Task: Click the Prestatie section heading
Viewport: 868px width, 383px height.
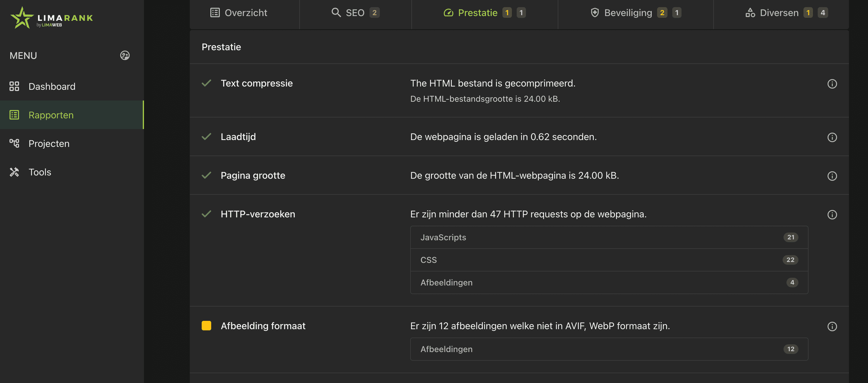Action: (x=221, y=47)
